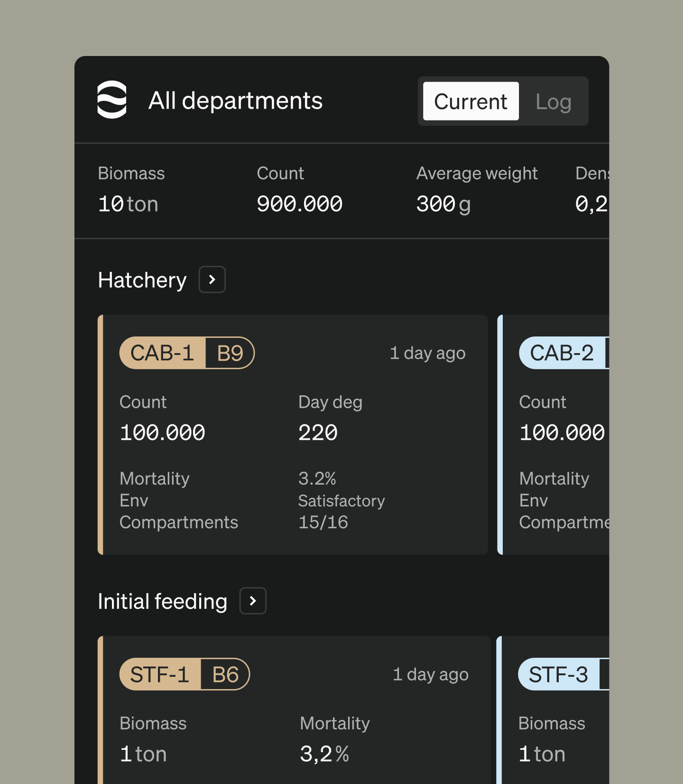Switch to the Log tab
The height and width of the screenshot is (784, 683).
point(553,101)
